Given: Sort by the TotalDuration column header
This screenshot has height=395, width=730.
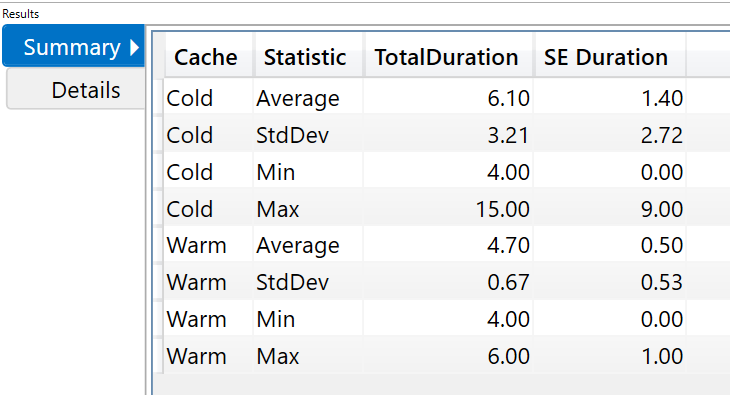Looking at the screenshot, I should click(x=448, y=57).
